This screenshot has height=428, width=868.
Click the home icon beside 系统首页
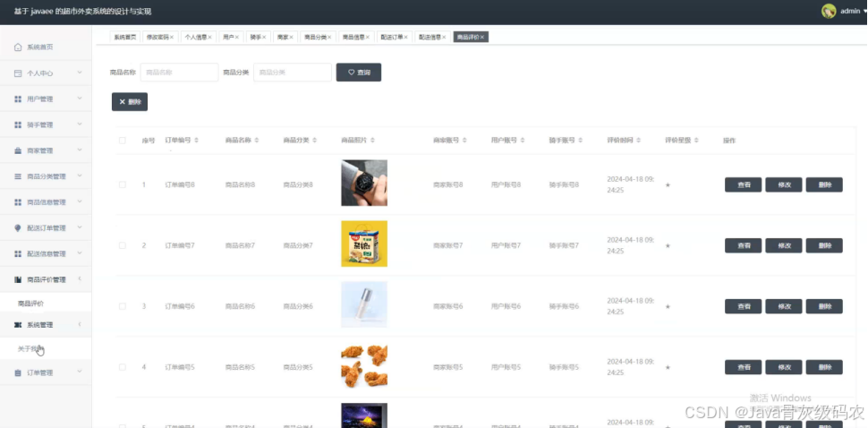coord(18,47)
